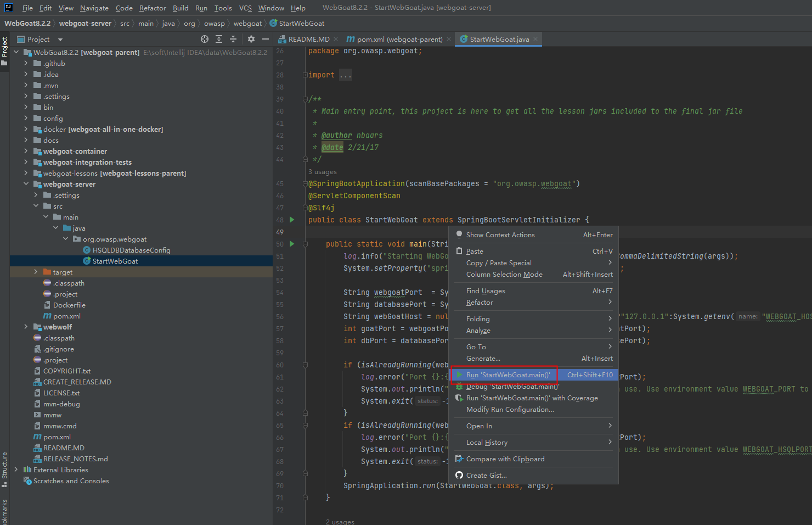Screen dimensions: 812x525
Task: Select Find Usages in context menu
Action: [533, 291]
